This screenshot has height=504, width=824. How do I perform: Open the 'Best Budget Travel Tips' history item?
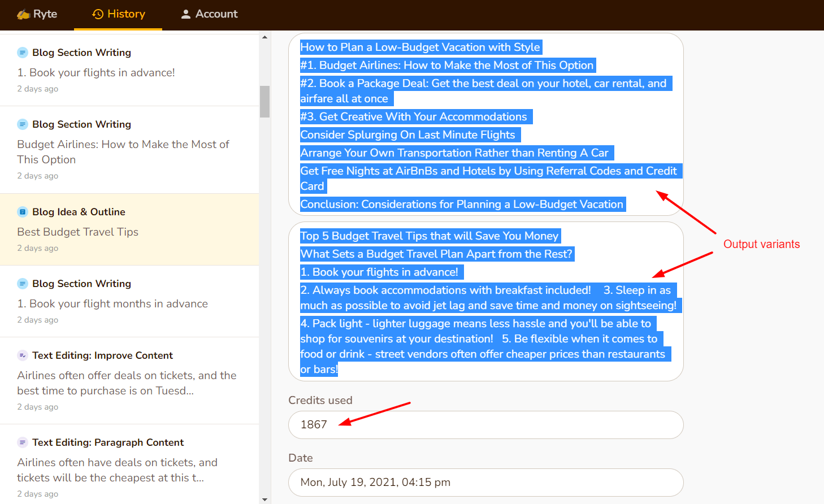(x=129, y=229)
